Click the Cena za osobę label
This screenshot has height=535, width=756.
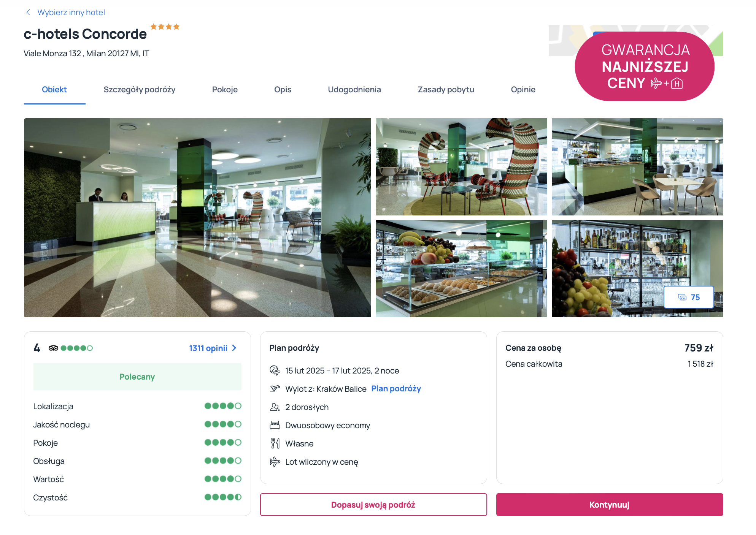click(533, 348)
